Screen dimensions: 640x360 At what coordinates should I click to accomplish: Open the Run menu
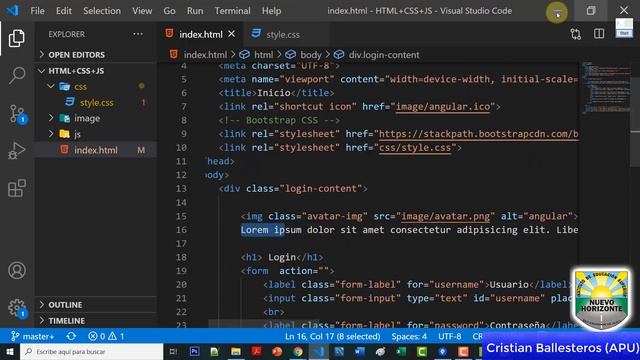click(195, 11)
